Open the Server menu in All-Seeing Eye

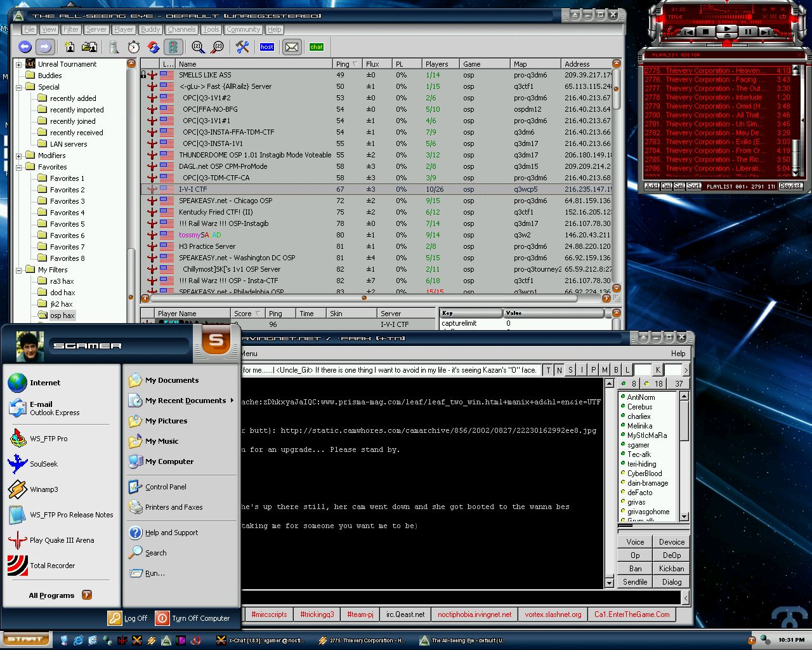click(x=96, y=29)
